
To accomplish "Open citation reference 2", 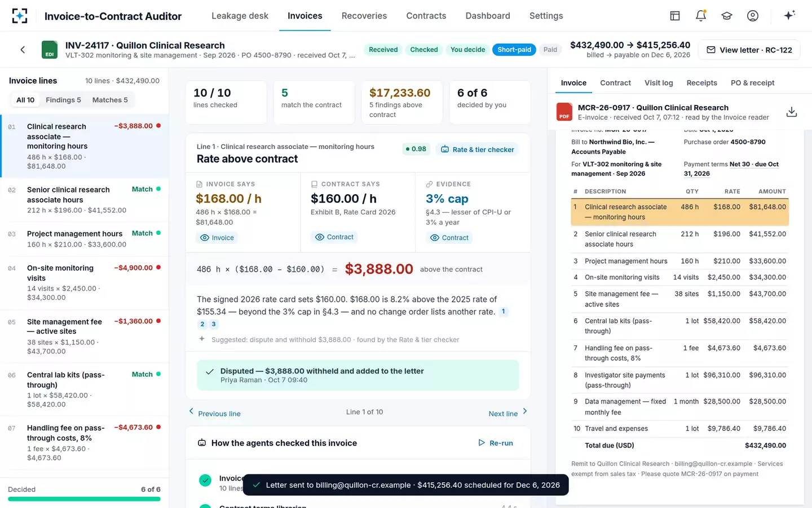I will tap(202, 324).
